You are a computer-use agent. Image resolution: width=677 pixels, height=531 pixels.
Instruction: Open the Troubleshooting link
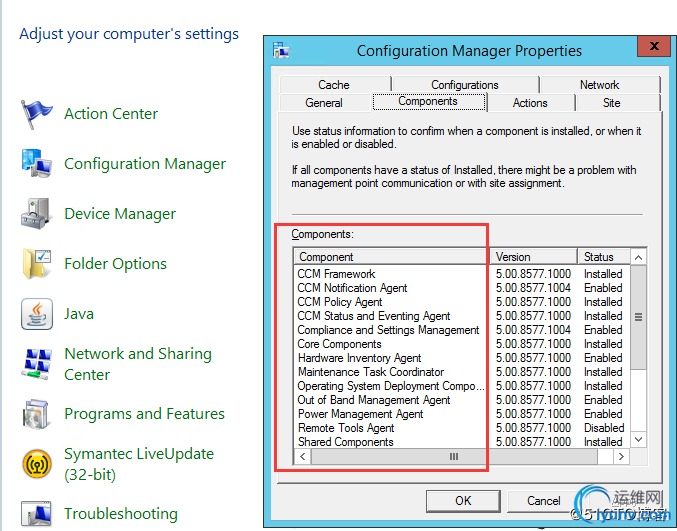pyautogui.click(x=120, y=514)
